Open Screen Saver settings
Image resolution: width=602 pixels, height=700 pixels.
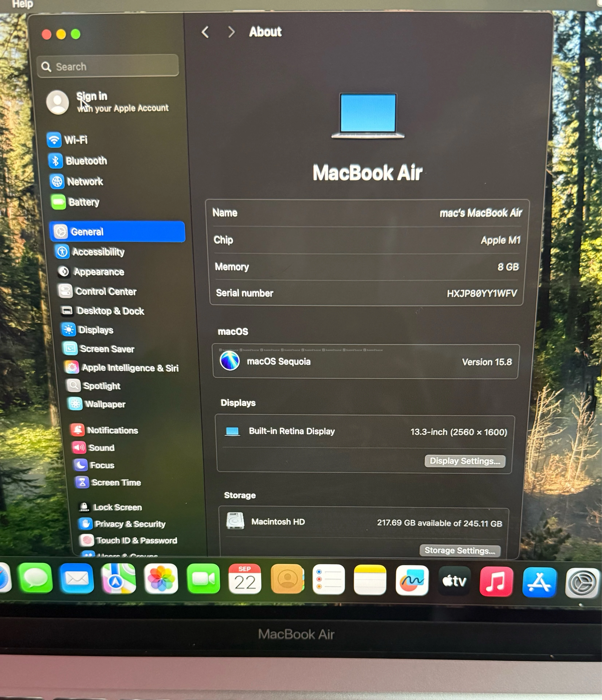98,349
